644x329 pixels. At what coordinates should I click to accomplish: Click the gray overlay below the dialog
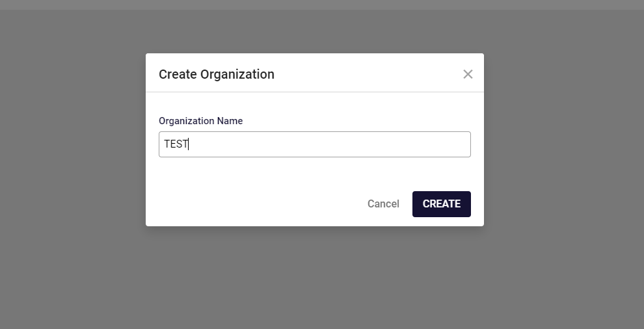[314, 280]
